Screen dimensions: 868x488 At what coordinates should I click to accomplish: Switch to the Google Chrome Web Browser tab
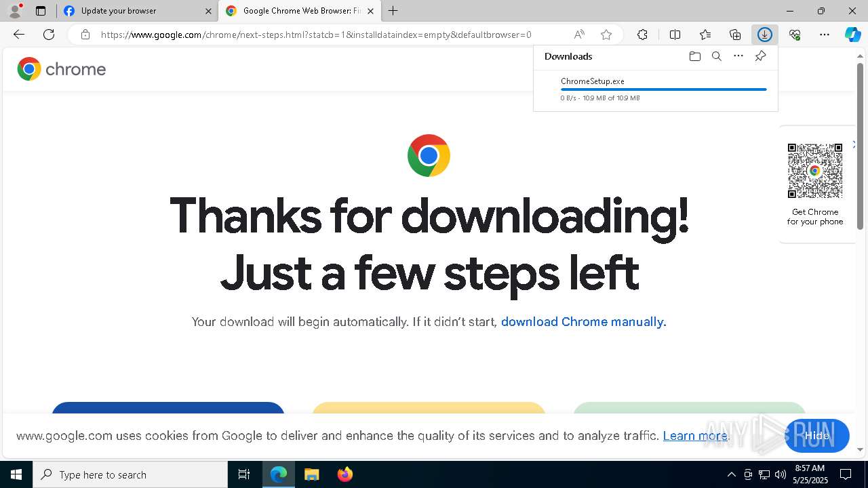[298, 11]
